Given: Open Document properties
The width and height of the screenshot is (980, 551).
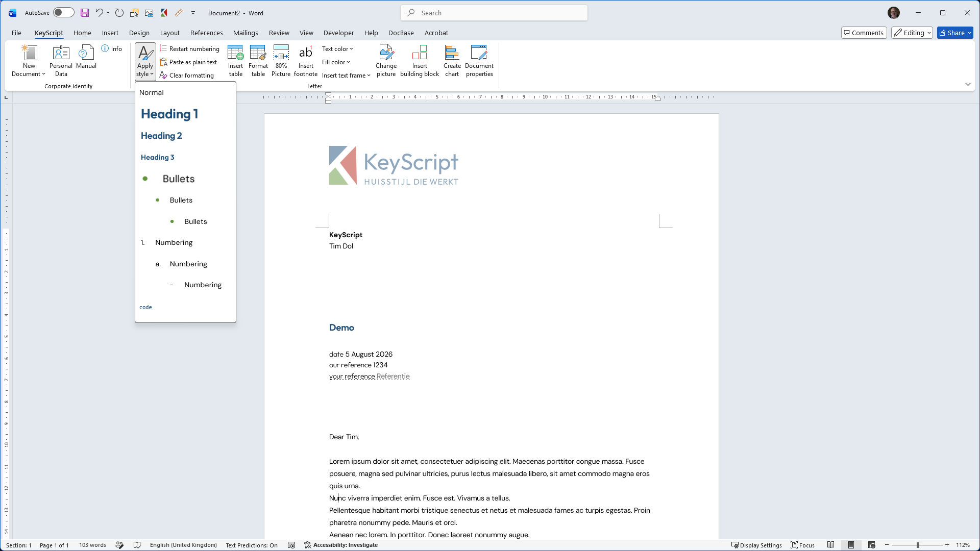Looking at the screenshot, I should [x=479, y=61].
